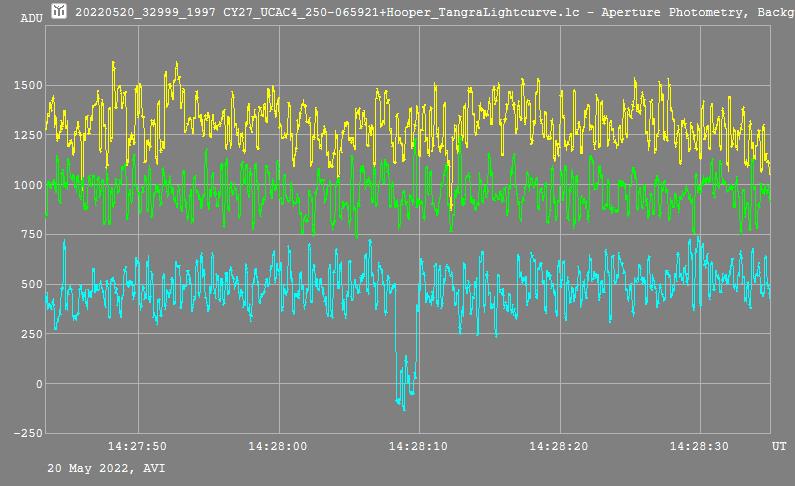Click the 14:28:20 time label
Viewport: 795px width, 486px height.
pyautogui.click(x=559, y=446)
